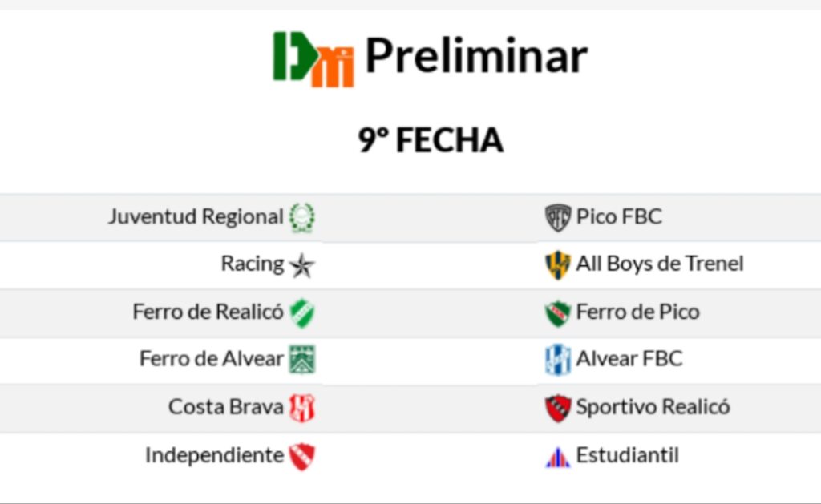
Task: Click the DM Preliminar logo
Action: pos(313,58)
